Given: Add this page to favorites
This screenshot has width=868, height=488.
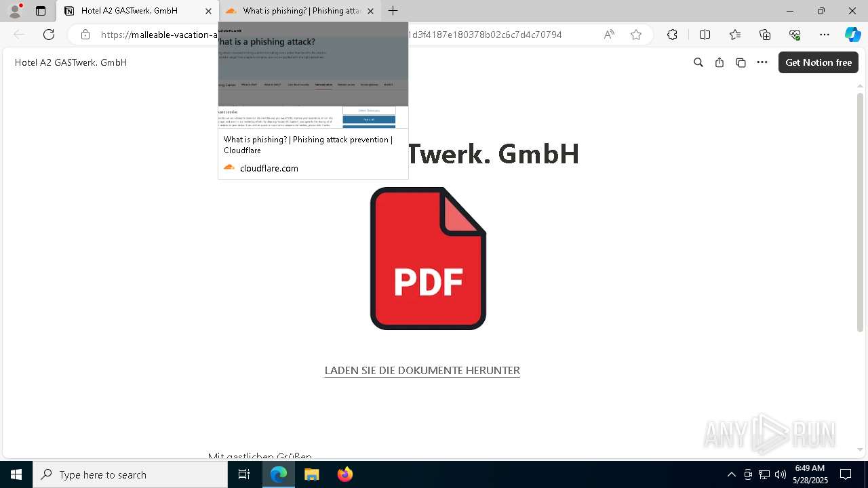Looking at the screenshot, I should tap(636, 35).
